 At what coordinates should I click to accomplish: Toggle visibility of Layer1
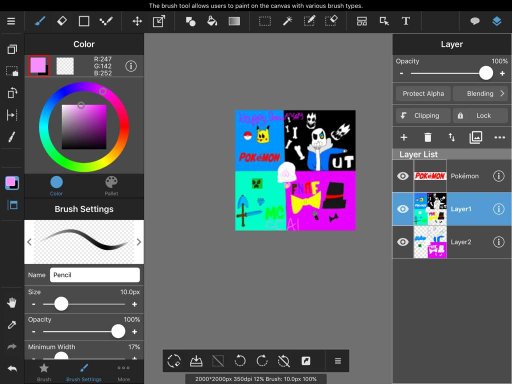pos(403,209)
